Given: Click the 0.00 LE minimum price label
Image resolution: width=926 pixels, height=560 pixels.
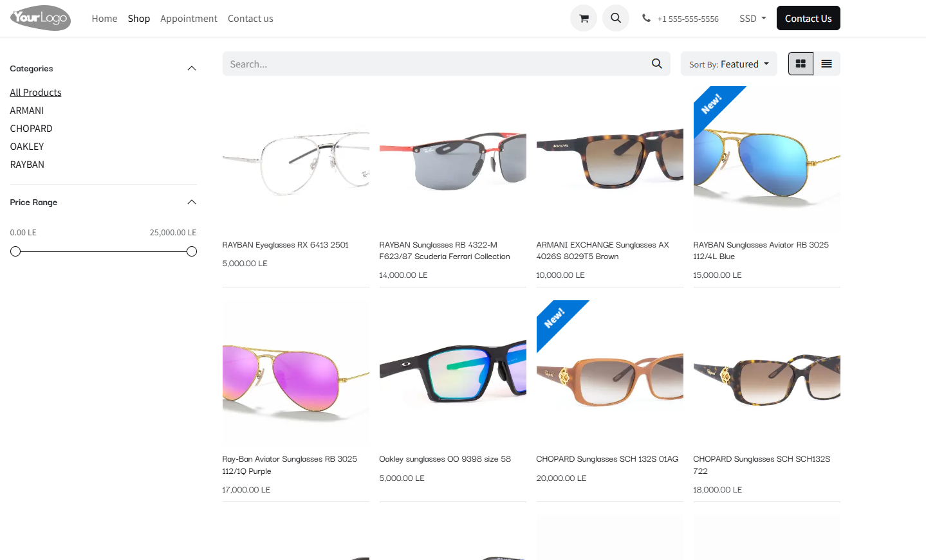Looking at the screenshot, I should (23, 233).
